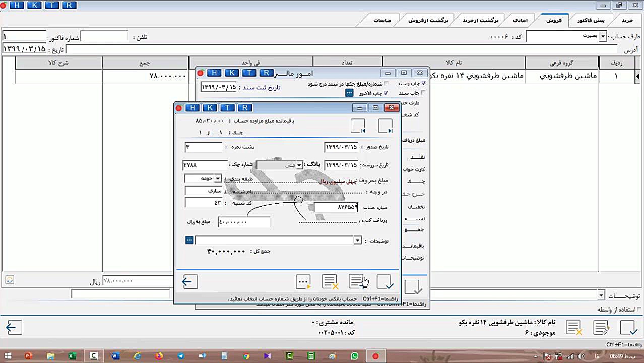The width and height of the screenshot is (644, 363).
Task: Open Excel from the taskbar
Action: coord(72,356)
